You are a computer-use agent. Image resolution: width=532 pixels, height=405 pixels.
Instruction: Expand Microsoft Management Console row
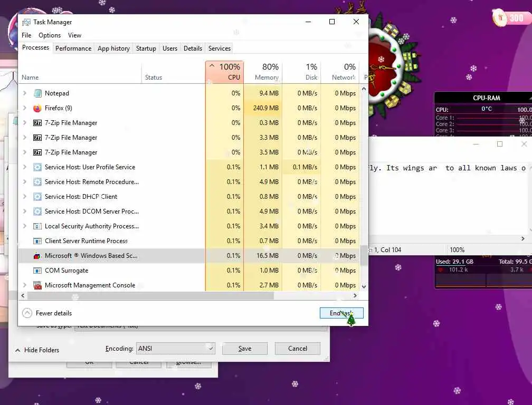(25, 285)
